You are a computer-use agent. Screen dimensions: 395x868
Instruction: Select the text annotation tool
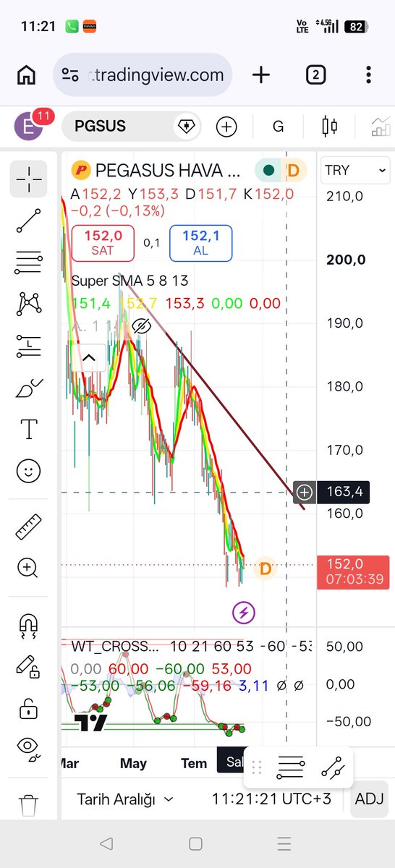[x=28, y=430]
